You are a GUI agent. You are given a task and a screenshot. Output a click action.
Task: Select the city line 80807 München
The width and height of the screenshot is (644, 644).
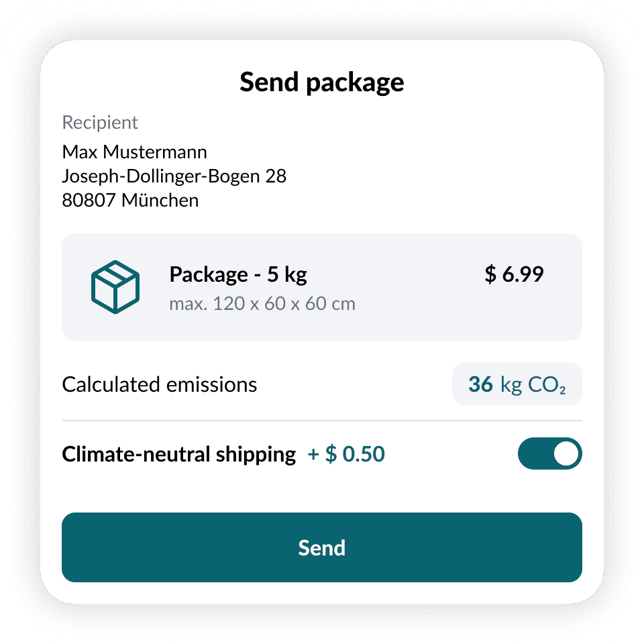130,200
